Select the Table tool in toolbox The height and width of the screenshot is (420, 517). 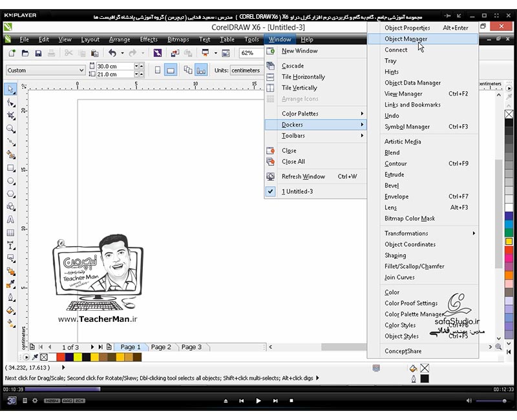(10, 233)
